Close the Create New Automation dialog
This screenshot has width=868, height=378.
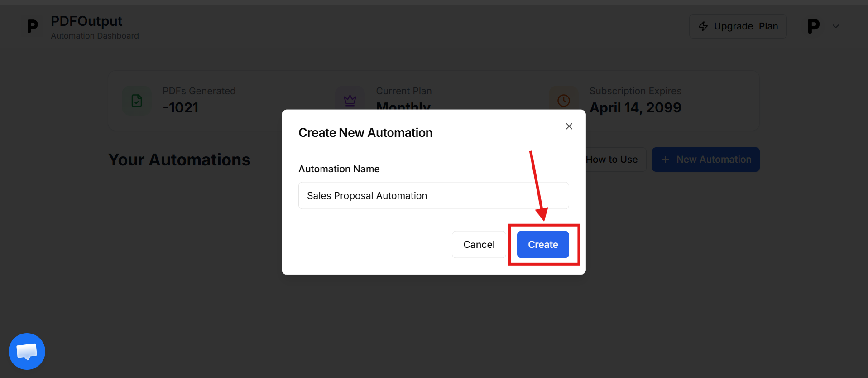pos(569,126)
